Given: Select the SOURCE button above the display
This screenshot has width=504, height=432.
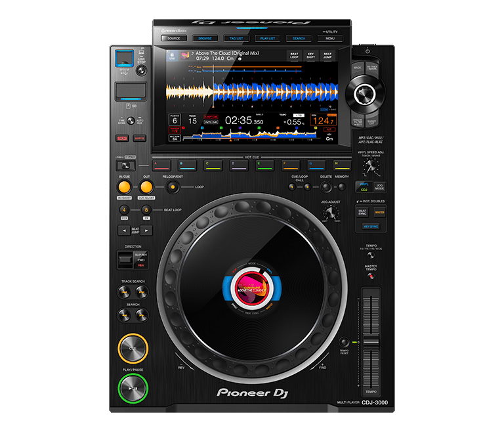Looking at the screenshot, I should click(x=174, y=38).
